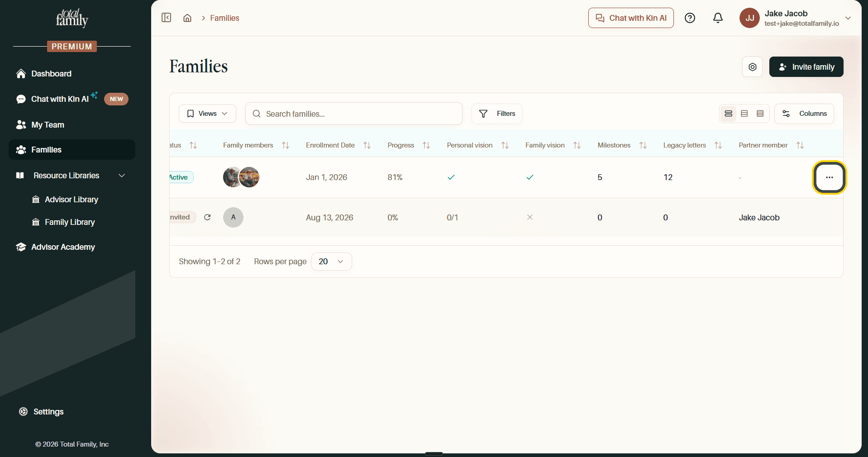Click the JJ user avatar
This screenshot has height=457, width=868.
click(x=749, y=18)
